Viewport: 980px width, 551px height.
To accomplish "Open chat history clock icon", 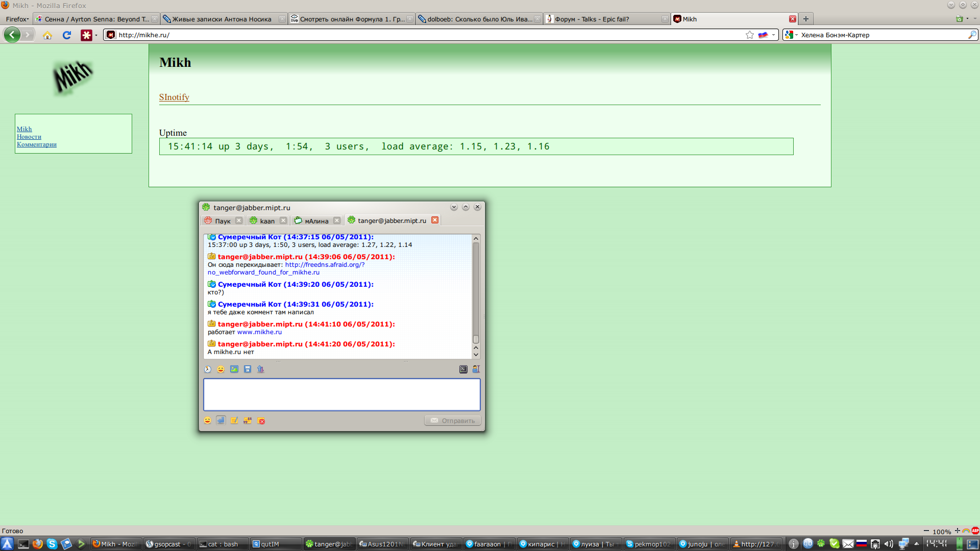I will point(208,369).
